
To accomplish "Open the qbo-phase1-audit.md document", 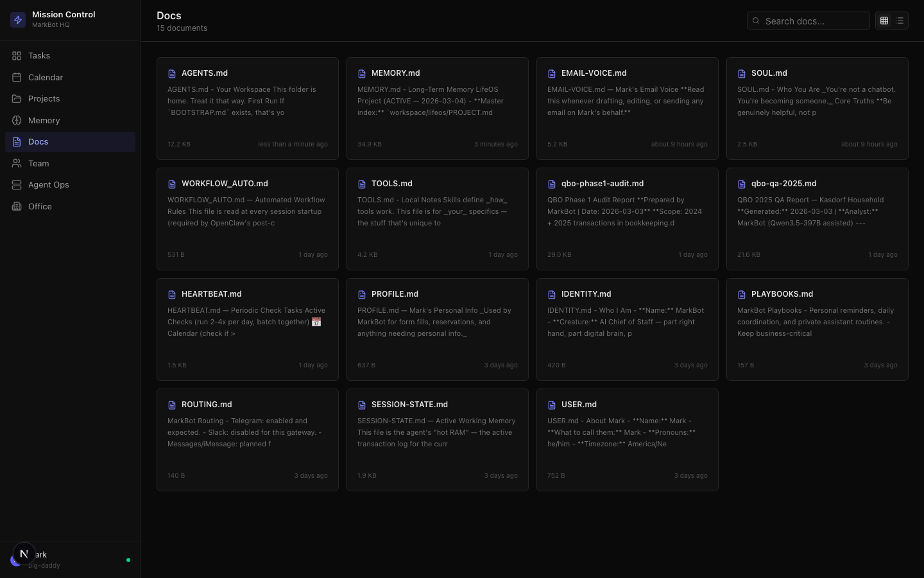I will [627, 218].
